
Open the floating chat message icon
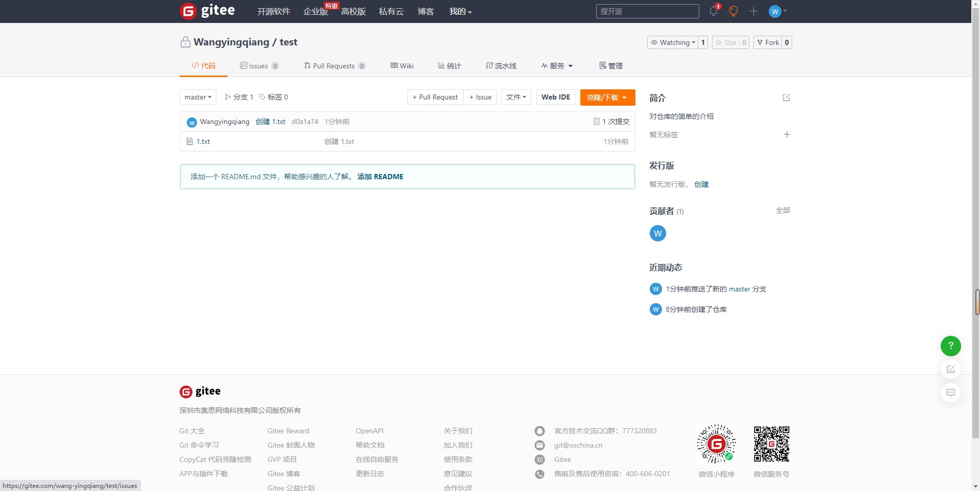[950, 392]
